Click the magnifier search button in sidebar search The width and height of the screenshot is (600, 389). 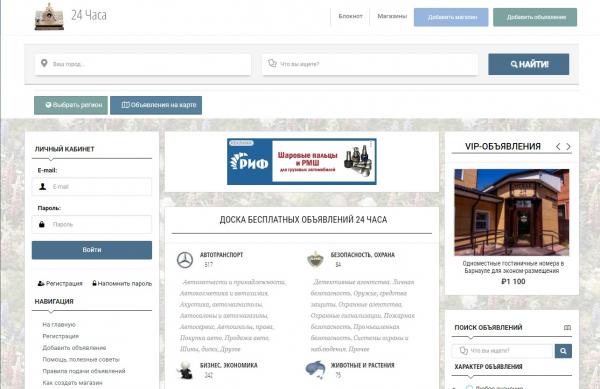[x=563, y=351]
